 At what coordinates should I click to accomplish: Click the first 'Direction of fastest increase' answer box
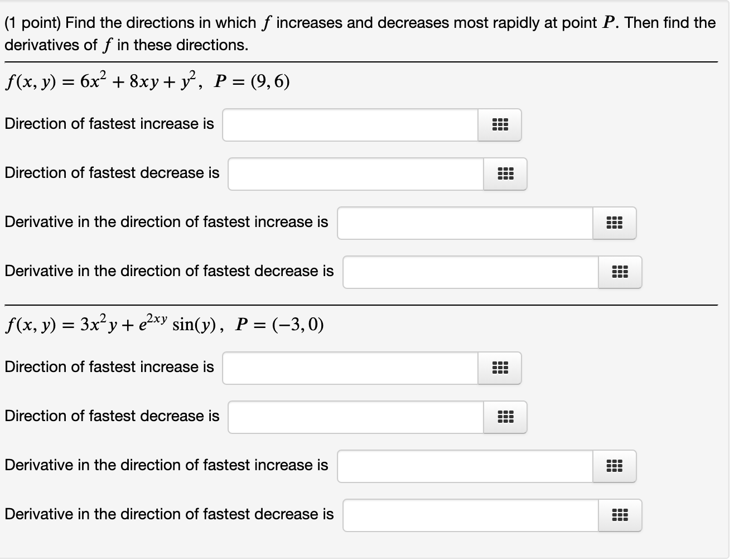coord(349,125)
